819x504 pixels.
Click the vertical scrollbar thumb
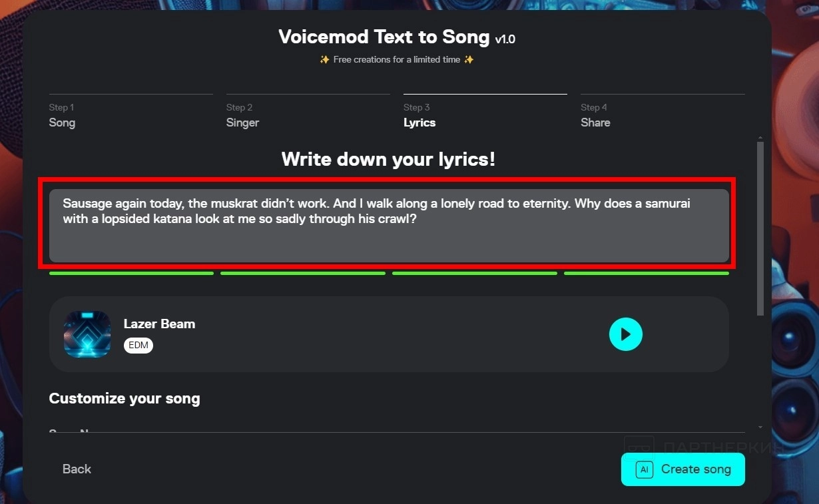(x=760, y=228)
